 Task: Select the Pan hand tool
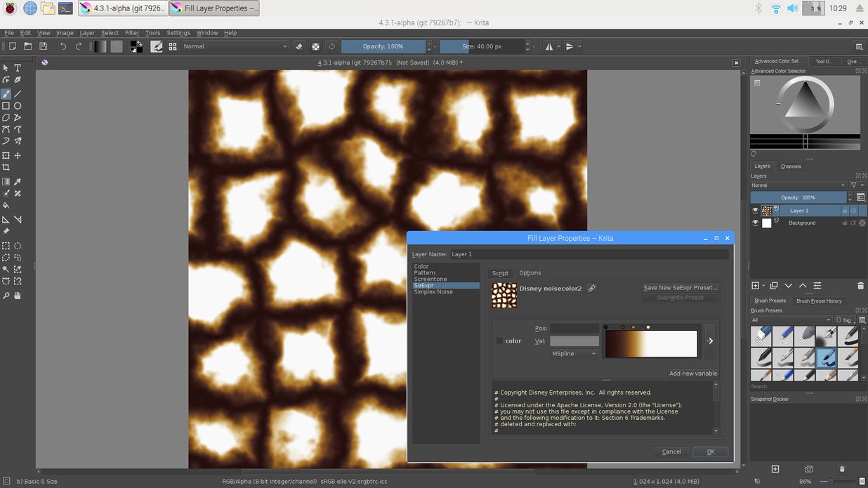[18, 296]
